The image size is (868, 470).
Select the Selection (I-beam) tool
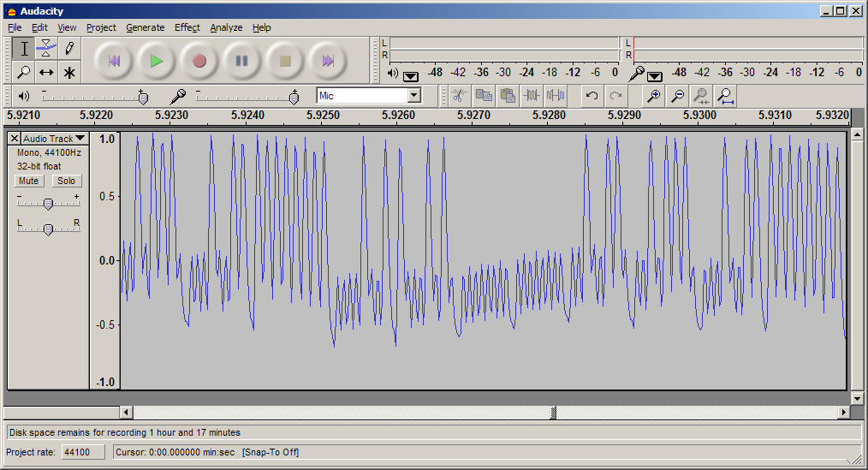click(24, 49)
